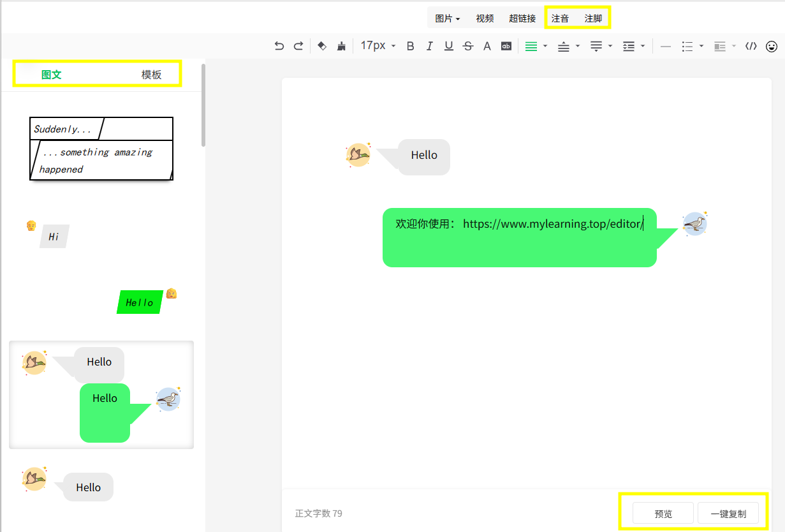This screenshot has width=785, height=532.
Task: Click the clear format eraser icon
Action: (x=322, y=46)
